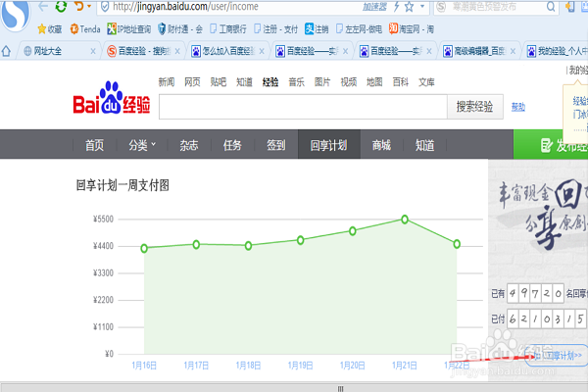
Task: Click the green refresh icon
Action: [x=61, y=6]
